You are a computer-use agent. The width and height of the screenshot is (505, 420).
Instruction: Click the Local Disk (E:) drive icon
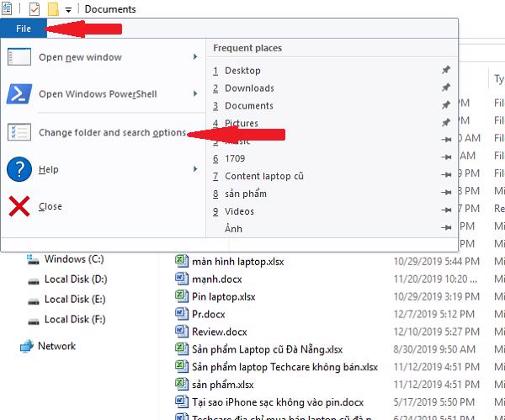[x=34, y=301]
